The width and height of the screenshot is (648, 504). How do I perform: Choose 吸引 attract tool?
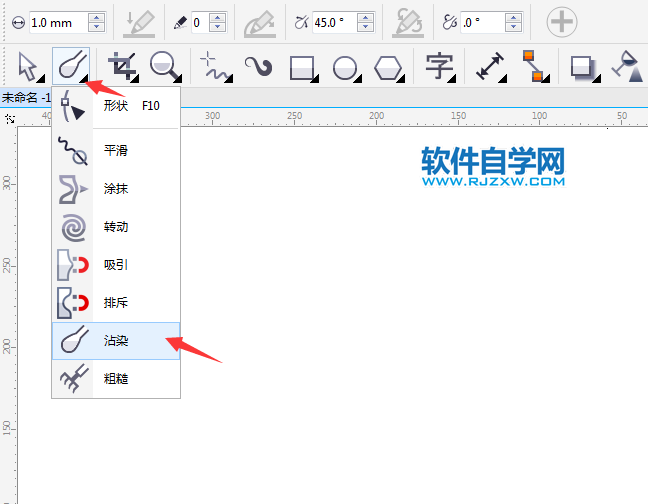pyautogui.click(x=116, y=265)
